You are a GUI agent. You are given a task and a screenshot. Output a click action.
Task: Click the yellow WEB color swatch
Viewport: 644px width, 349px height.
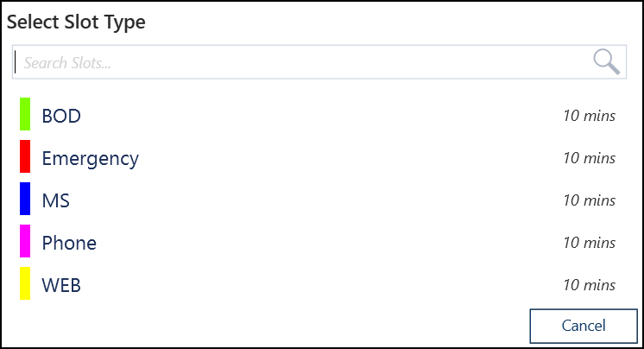coord(25,283)
